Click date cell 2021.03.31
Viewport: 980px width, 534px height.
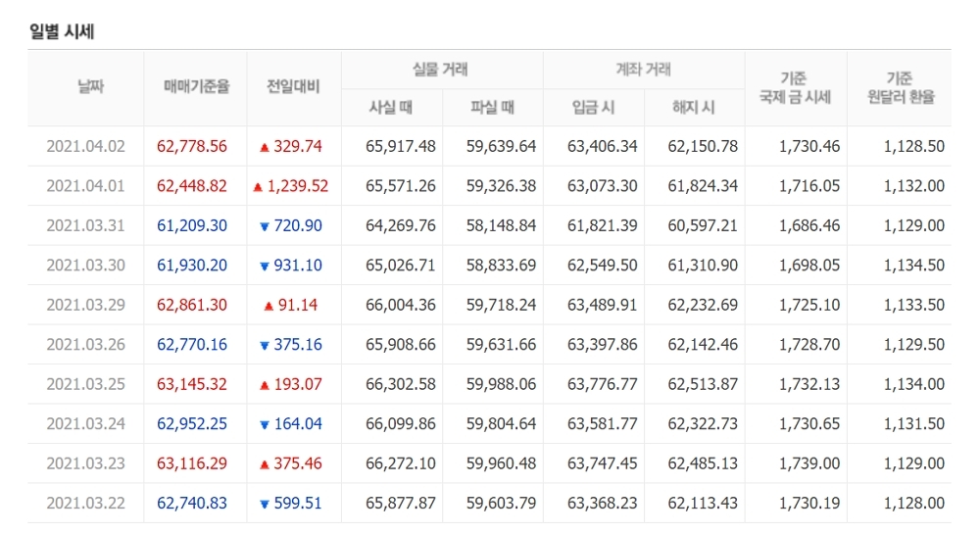coord(85,225)
